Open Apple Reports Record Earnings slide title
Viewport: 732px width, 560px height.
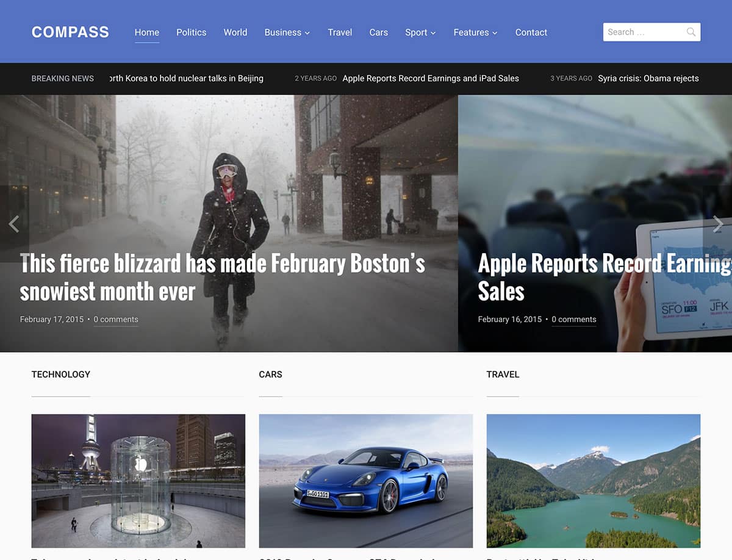pyautogui.click(x=605, y=278)
